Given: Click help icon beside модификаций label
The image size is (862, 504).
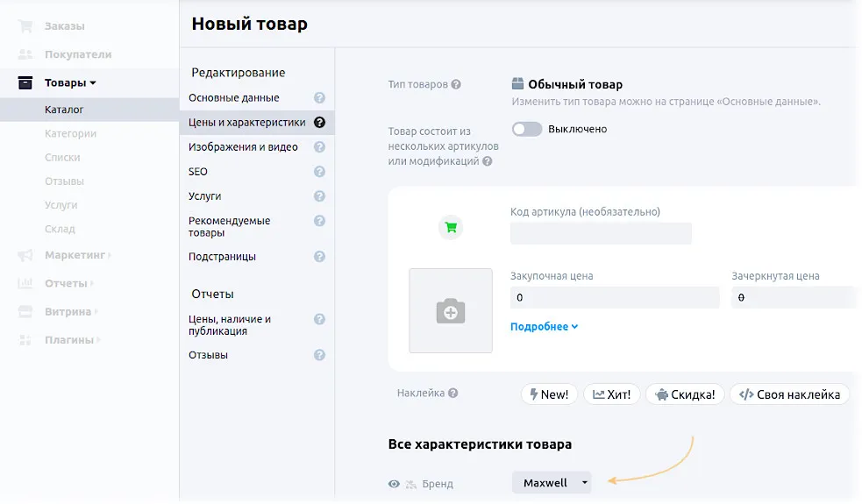Looking at the screenshot, I should (x=487, y=161).
